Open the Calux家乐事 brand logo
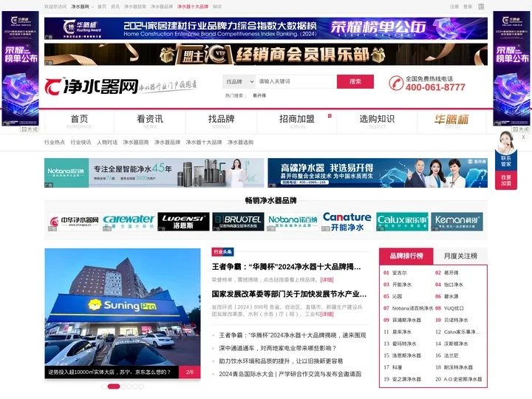 coord(402,222)
